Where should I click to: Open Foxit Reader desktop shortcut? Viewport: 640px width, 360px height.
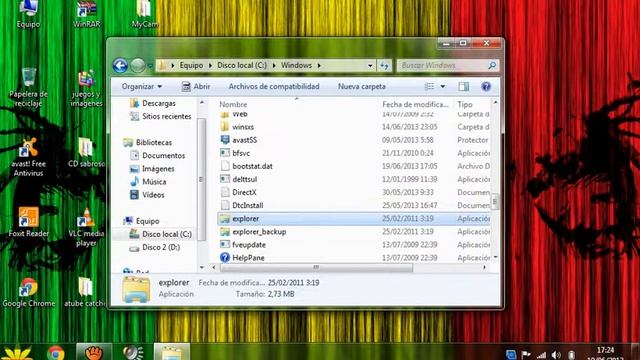pos(28,222)
